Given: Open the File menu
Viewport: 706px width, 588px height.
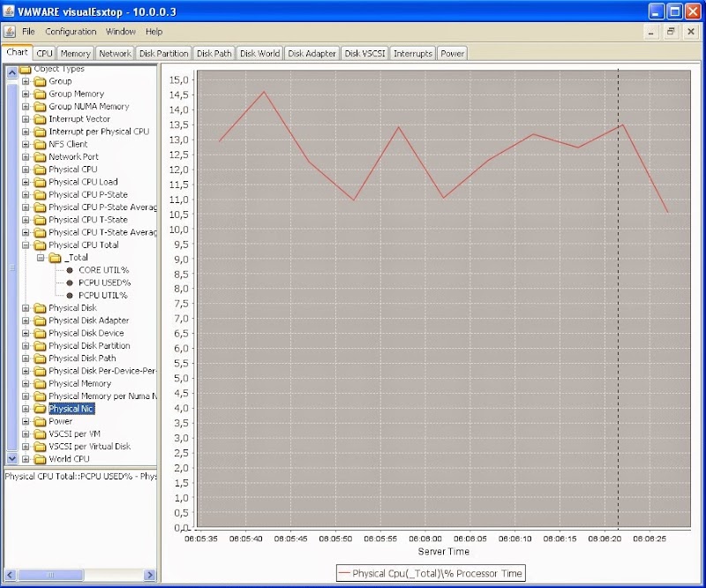Looking at the screenshot, I should click(28, 32).
